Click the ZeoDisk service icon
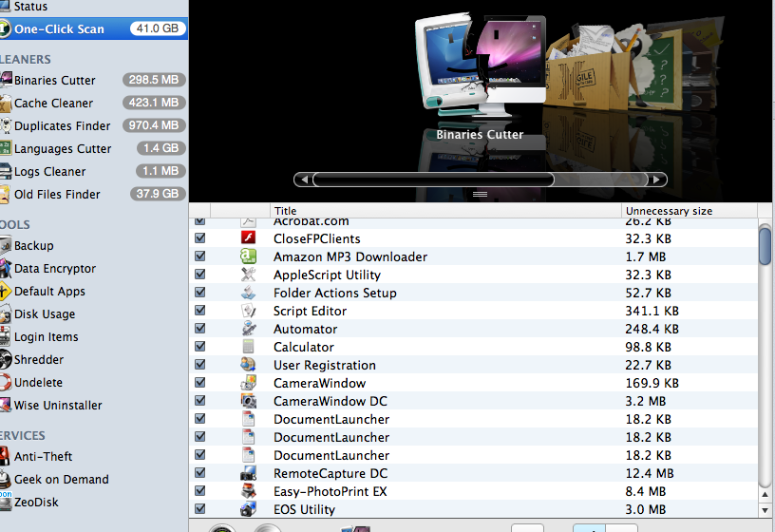775x532 pixels. (x=6, y=503)
